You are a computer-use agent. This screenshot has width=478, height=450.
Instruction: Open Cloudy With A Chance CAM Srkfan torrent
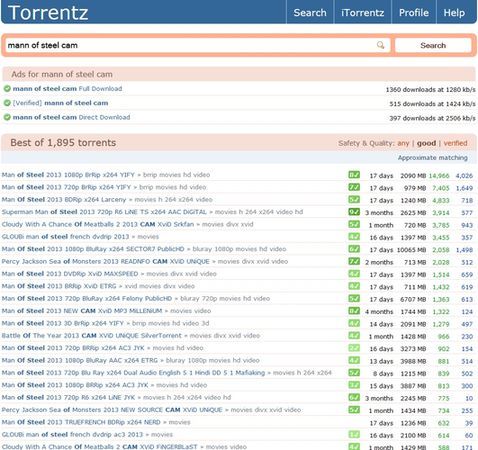(x=98, y=224)
